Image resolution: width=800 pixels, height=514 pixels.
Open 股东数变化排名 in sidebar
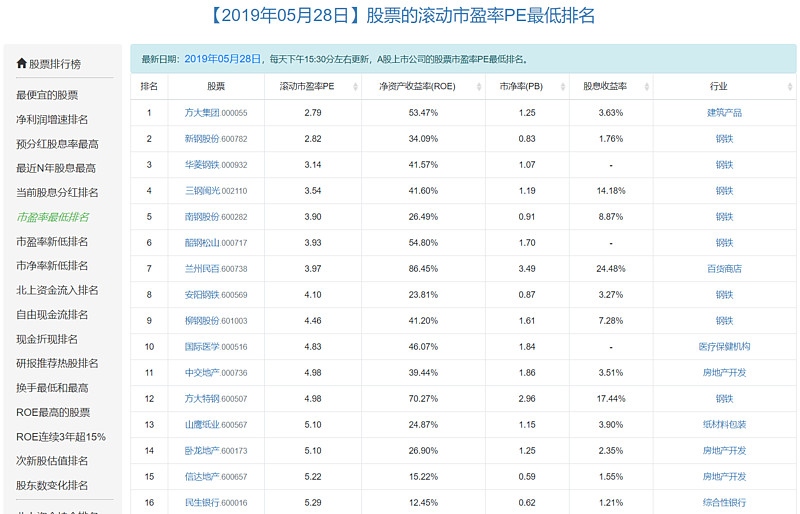tap(52, 485)
